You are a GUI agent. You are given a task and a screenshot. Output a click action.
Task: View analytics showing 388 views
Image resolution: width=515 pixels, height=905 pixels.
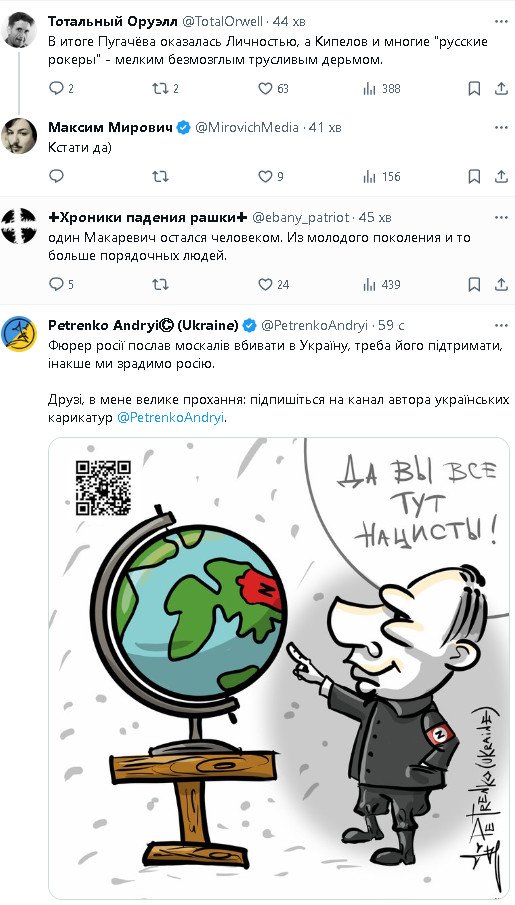click(370, 88)
